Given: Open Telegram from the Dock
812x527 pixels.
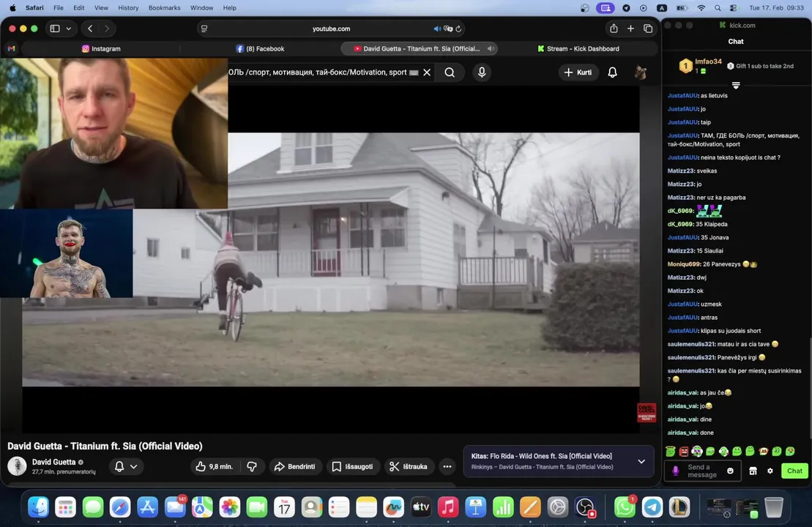Looking at the screenshot, I should pyautogui.click(x=652, y=507).
